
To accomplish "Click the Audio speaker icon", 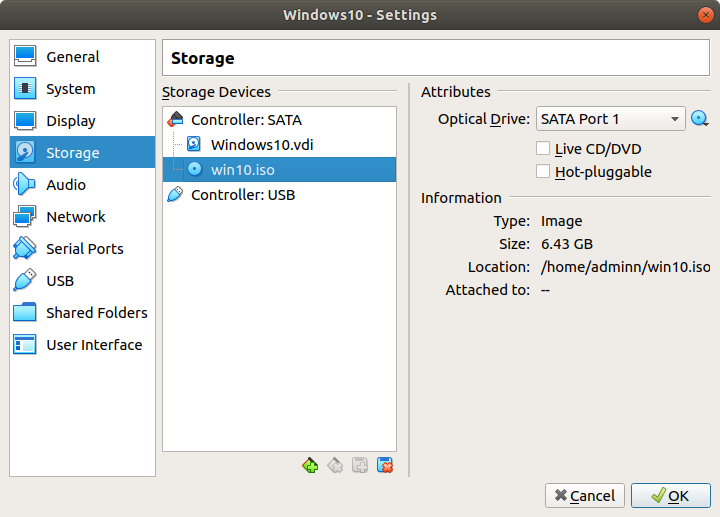I will tap(25, 185).
